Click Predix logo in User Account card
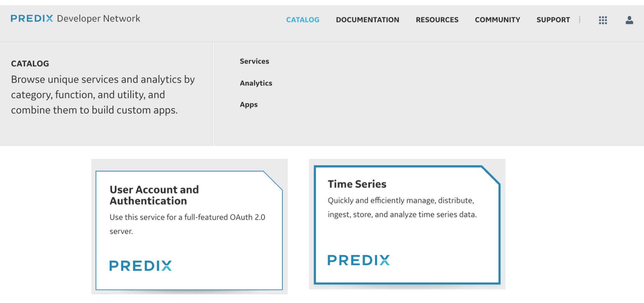644x303 pixels. (x=140, y=266)
